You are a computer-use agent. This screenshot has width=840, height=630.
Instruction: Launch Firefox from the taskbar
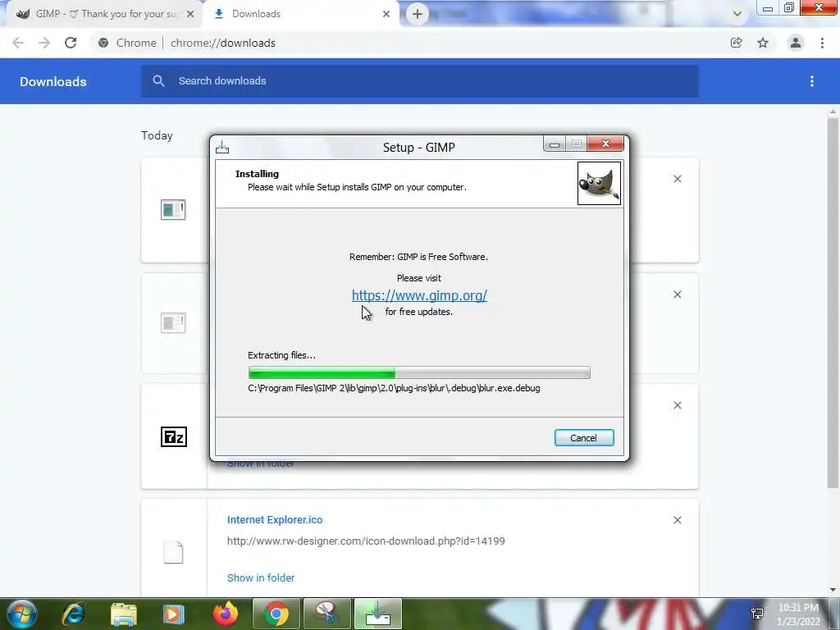pos(225,614)
